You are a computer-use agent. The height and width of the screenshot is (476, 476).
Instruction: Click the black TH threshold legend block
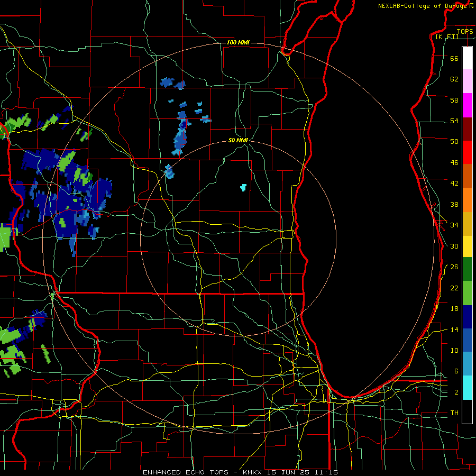click(467, 411)
